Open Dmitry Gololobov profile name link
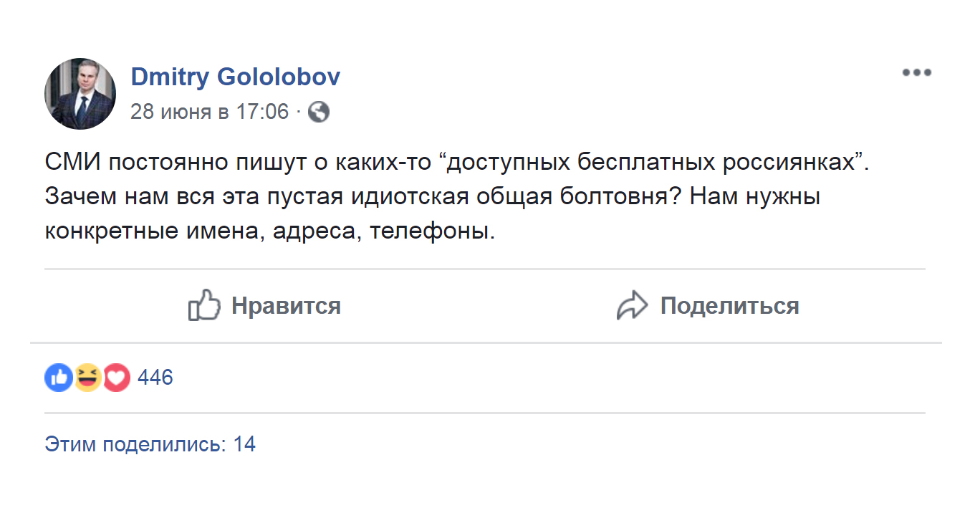 pos(235,77)
